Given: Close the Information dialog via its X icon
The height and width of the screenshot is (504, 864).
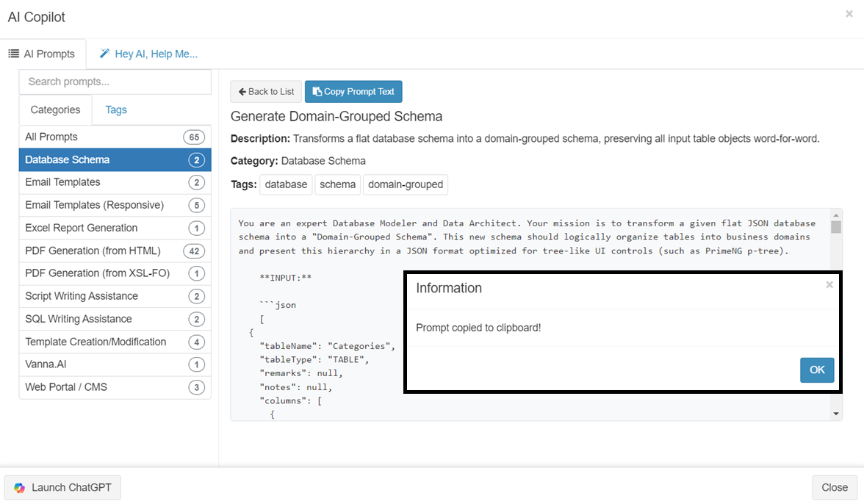Looking at the screenshot, I should [x=829, y=284].
